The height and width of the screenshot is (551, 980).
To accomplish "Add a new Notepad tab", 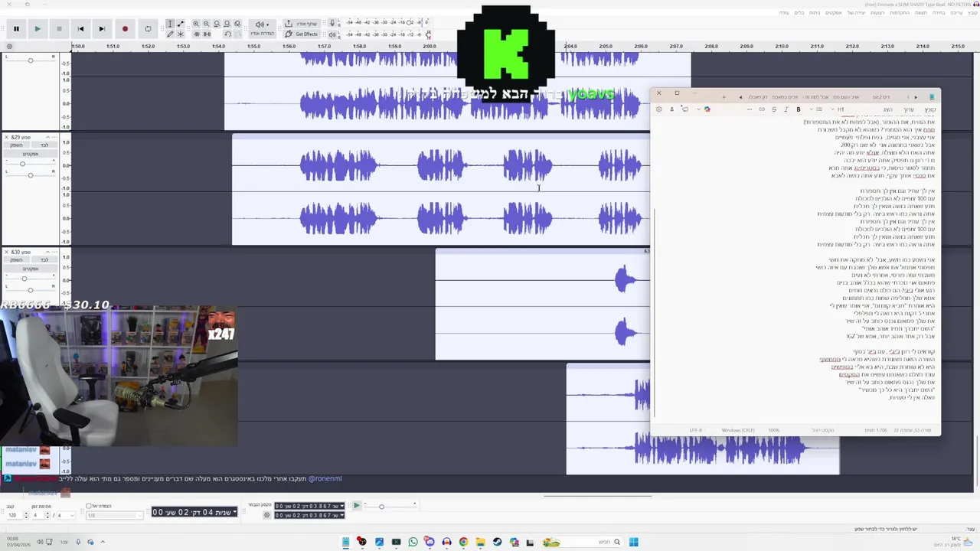I will pyautogui.click(x=724, y=97).
